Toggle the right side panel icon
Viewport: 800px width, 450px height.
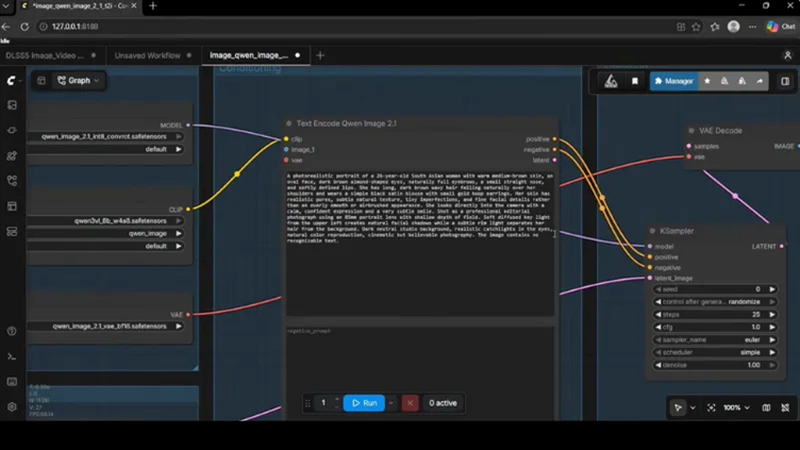coord(785,81)
